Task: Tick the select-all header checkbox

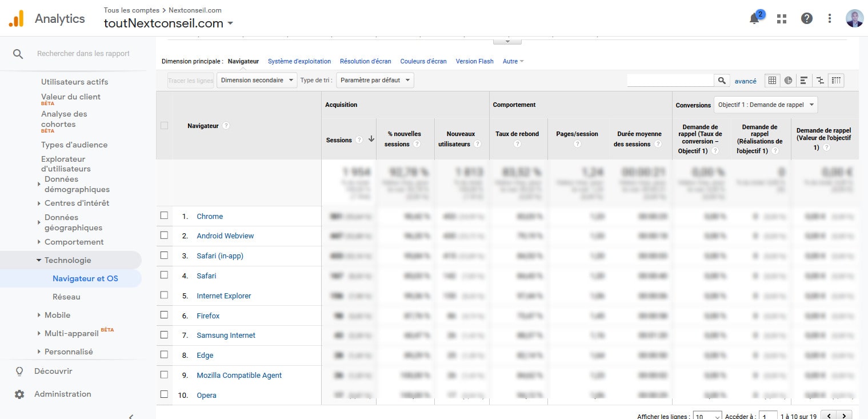Action: (x=165, y=125)
